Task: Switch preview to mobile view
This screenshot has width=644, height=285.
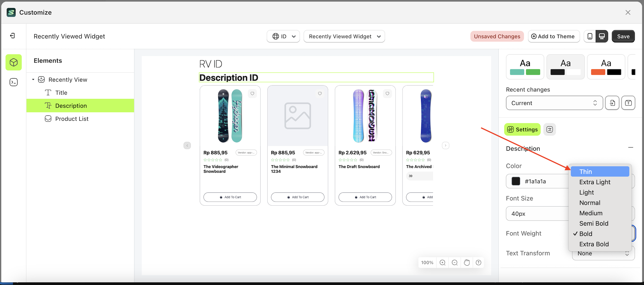Action: [590, 36]
